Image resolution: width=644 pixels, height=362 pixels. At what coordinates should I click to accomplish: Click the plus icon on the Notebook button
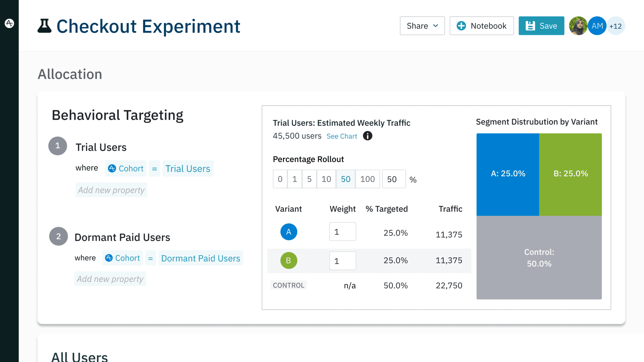click(x=461, y=25)
